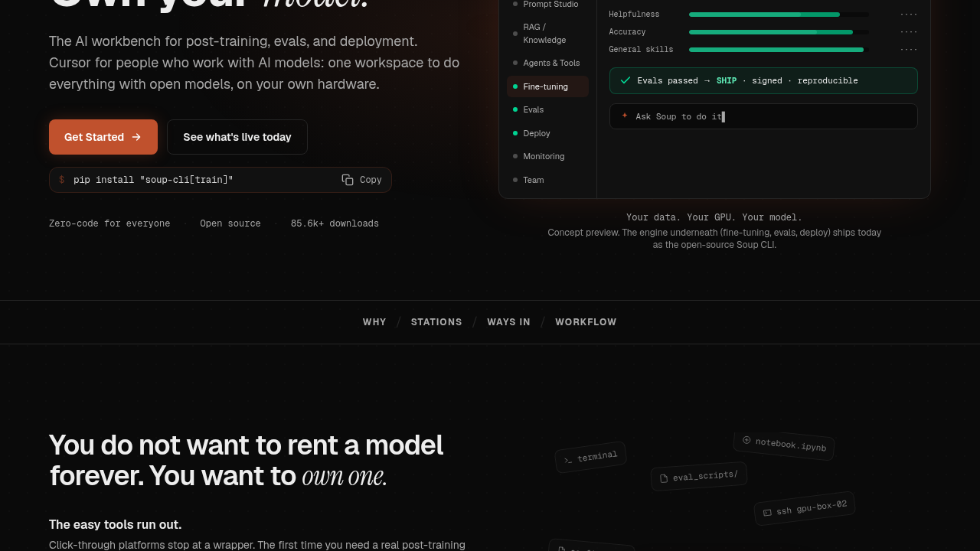
Task: Open Team in the sidebar
Action: (547, 180)
